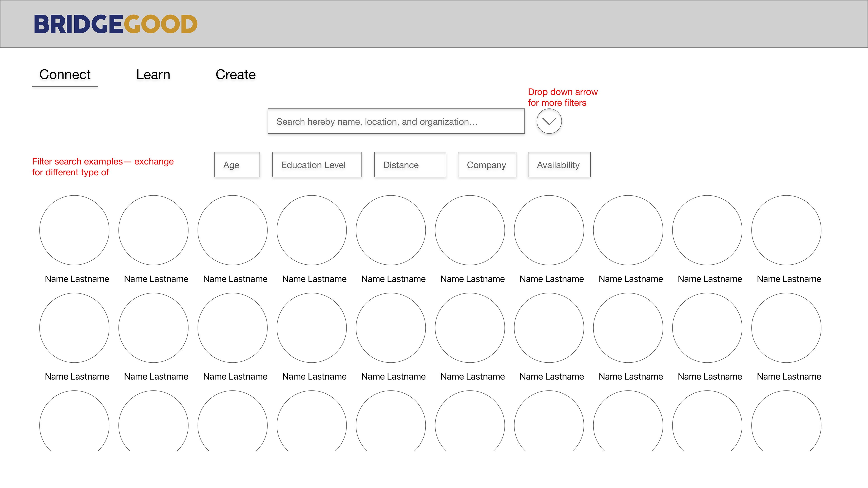This screenshot has height=488, width=868.
Task: Open the last profile circle in the top row
Action: point(786,230)
